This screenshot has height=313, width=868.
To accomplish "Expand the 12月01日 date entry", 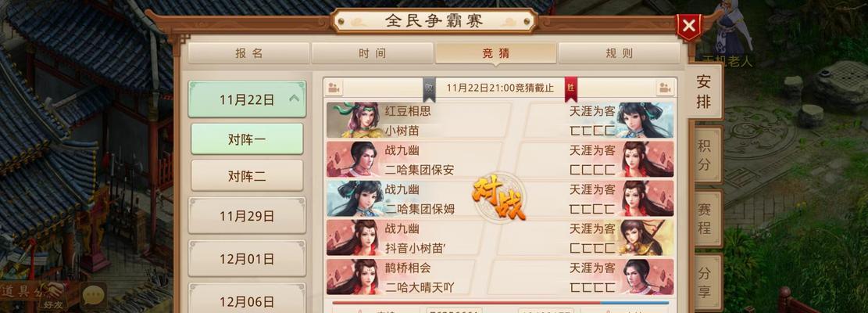I will coord(247,258).
